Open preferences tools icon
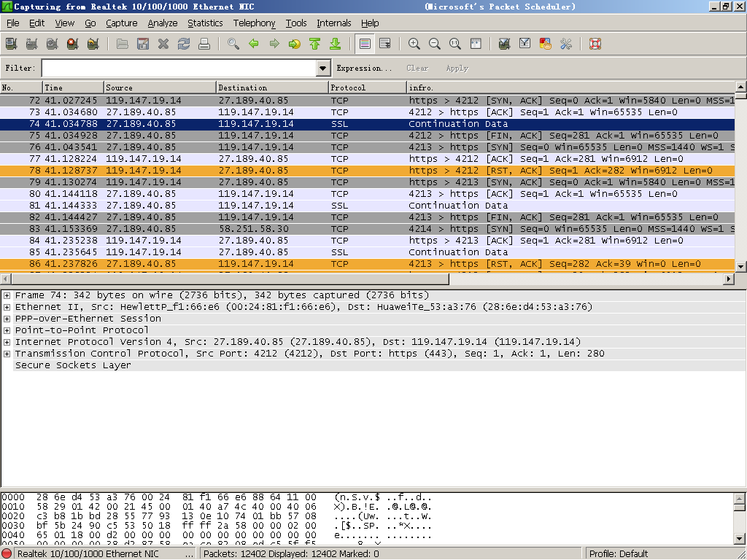 [565, 44]
